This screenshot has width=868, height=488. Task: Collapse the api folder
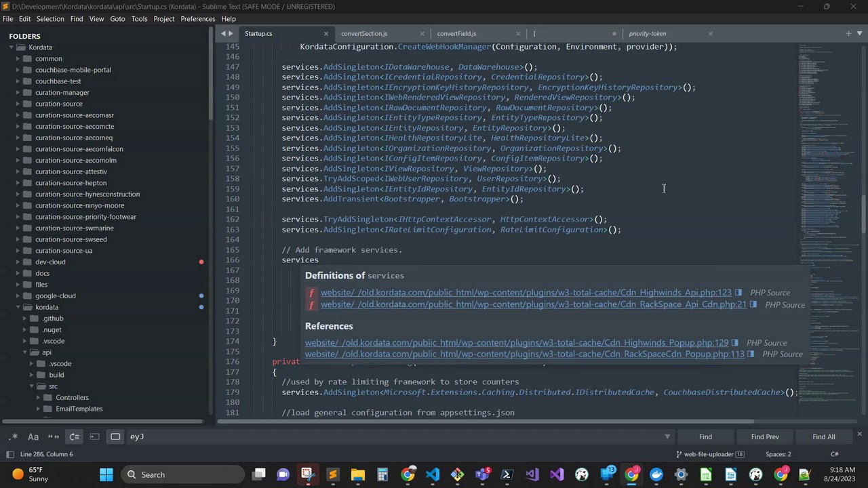(25, 352)
